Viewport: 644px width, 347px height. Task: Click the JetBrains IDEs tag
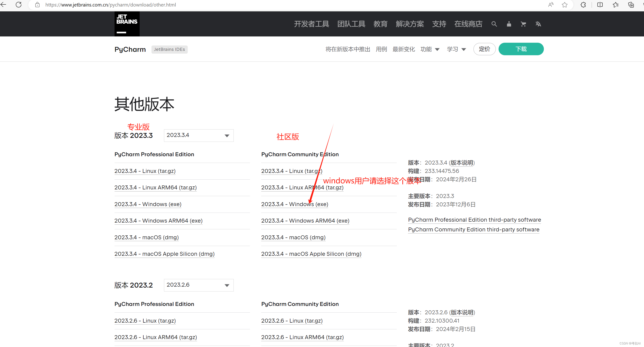(x=170, y=49)
